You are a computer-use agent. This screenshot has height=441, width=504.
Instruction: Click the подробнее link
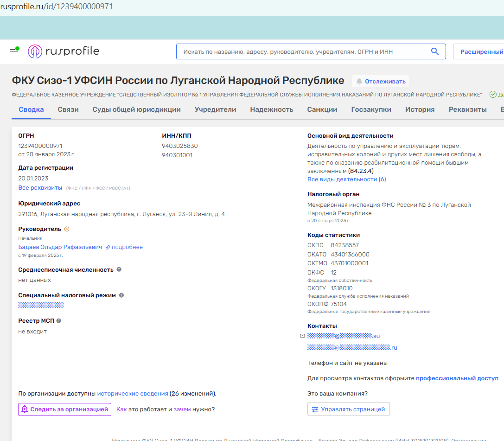(124, 247)
